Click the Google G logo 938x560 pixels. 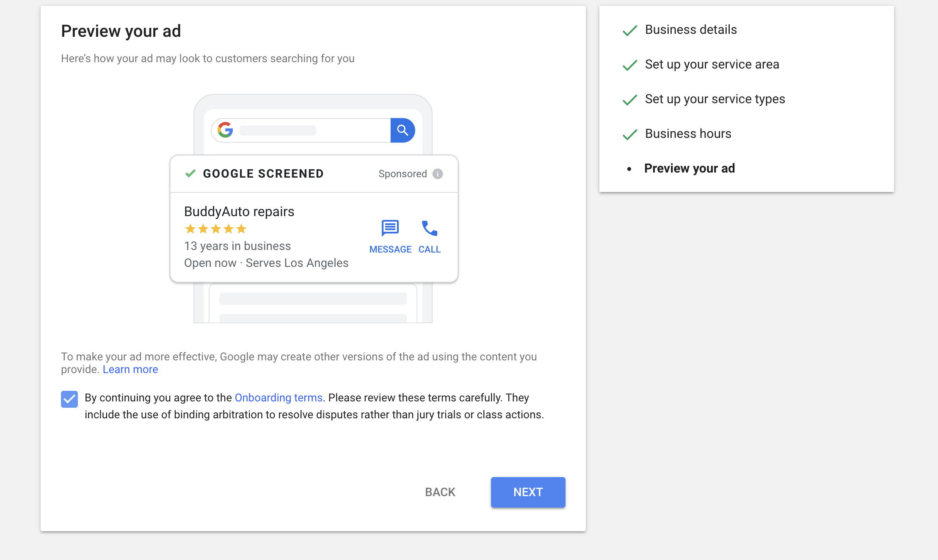point(225,130)
